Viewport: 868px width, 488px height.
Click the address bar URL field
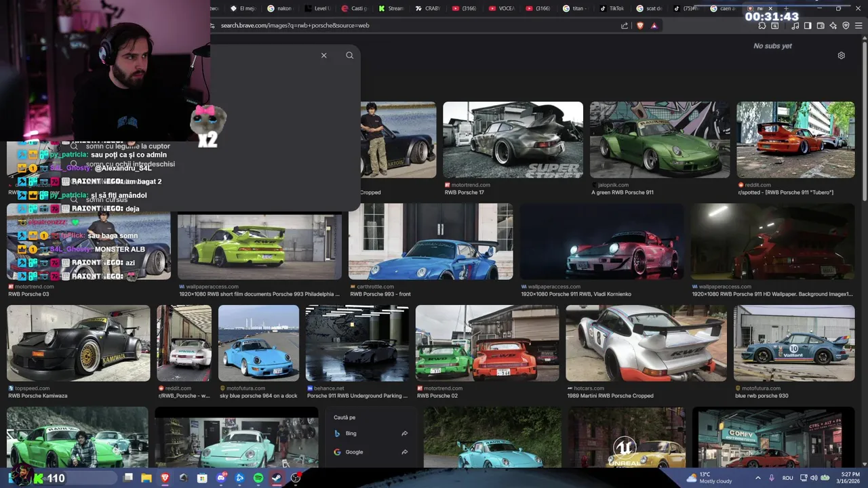[x=414, y=26]
